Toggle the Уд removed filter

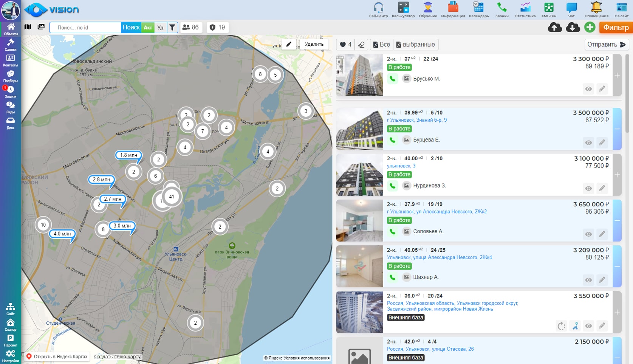[x=160, y=28]
